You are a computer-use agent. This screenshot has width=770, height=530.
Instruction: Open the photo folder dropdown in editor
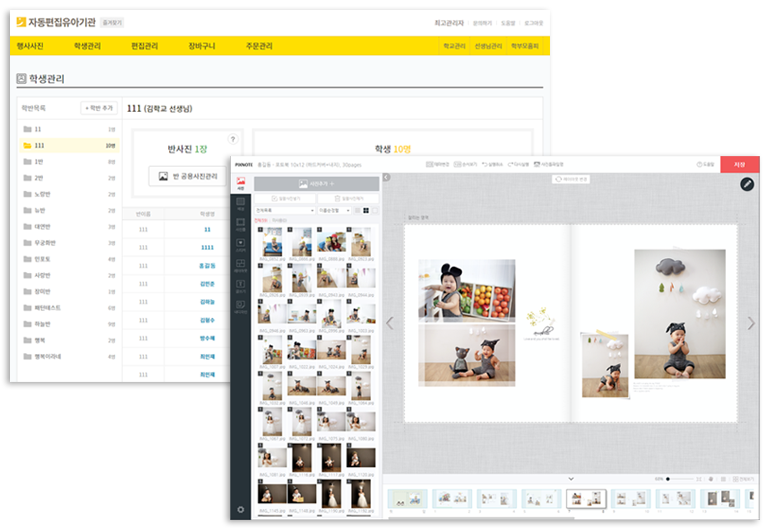(285, 210)
